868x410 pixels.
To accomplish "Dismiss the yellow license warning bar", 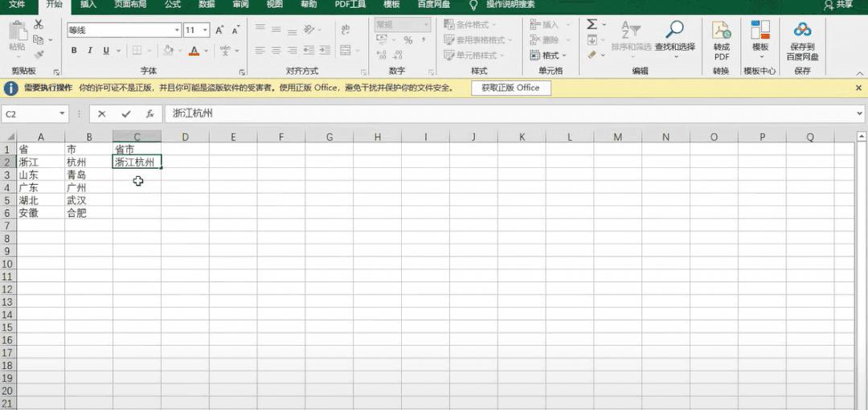I will coord(858,88).
